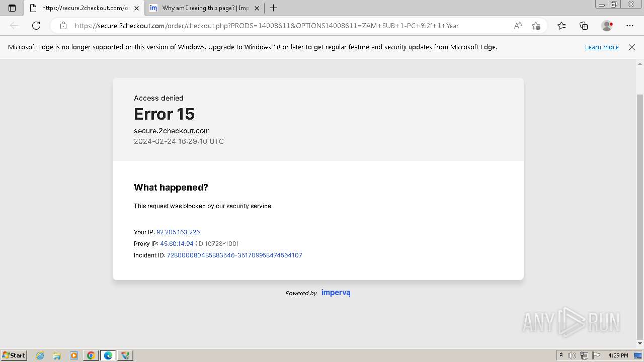Screen dimensions: 644x362
Task: Dismiss the Edge unsupported notification bar
Action: [632, 47]
